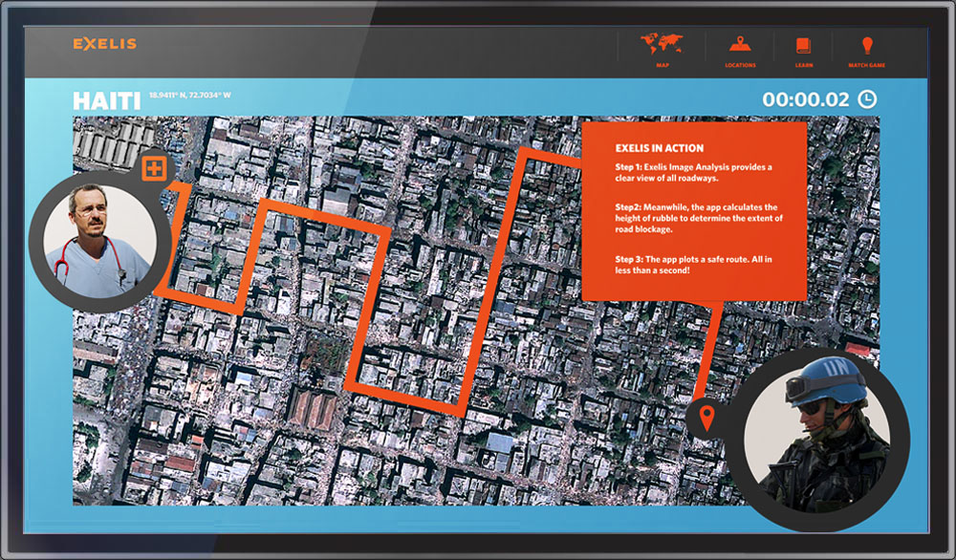Click the Step 3 safe route text
Image resolution: width=956 pixels, height=560 pixels.
tap(694, 265)
